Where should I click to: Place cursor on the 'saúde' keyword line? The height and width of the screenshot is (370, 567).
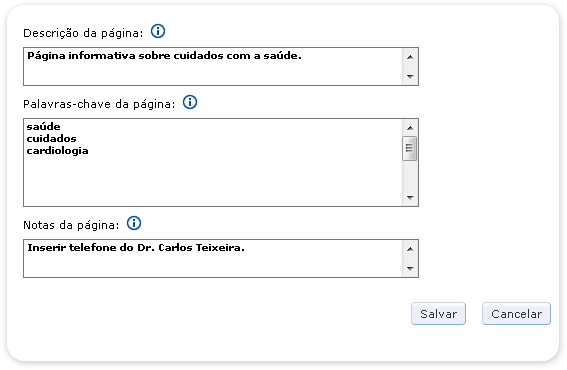pyautogui.click(x=43, y=127)
